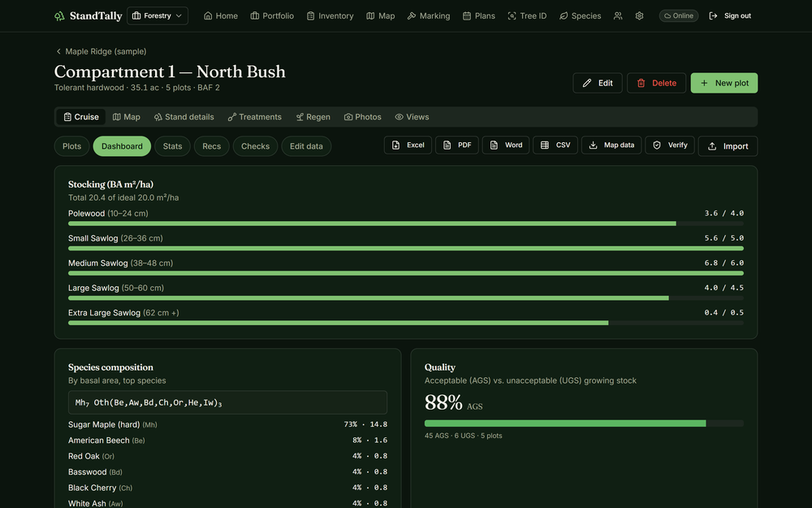This screenshot has height=508, width=812.
Task: Open the Inventory nav item
Action: (330, 16)
